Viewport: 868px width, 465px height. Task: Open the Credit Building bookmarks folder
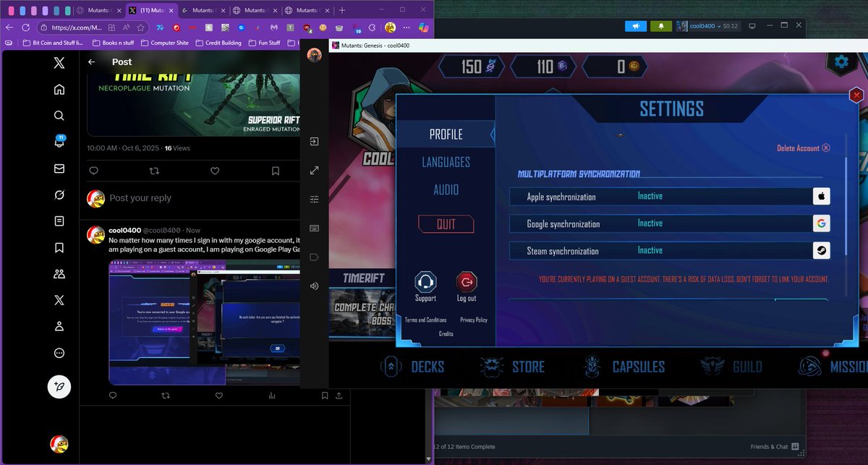pyautogui.click(x=218, y=43)
